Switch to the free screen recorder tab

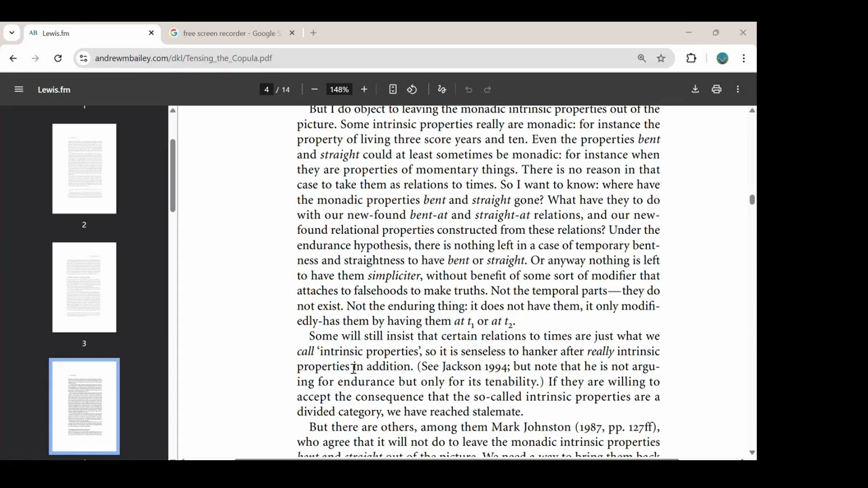233,33
